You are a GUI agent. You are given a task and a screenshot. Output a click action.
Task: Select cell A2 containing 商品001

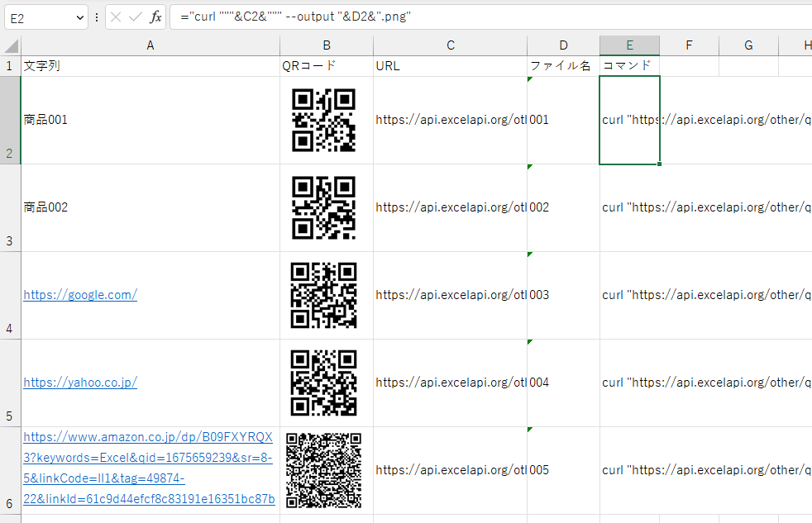(150, 121)
